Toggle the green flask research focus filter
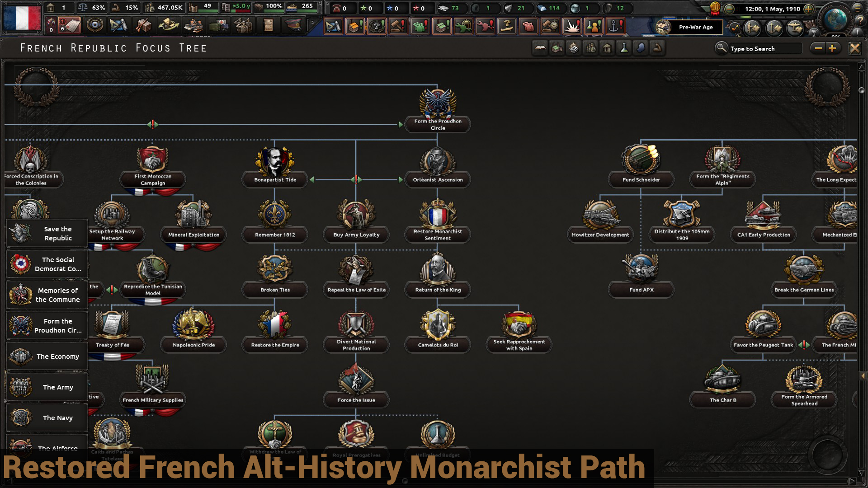868x488 pixels. pyautogui.click(x=624, y=47)
